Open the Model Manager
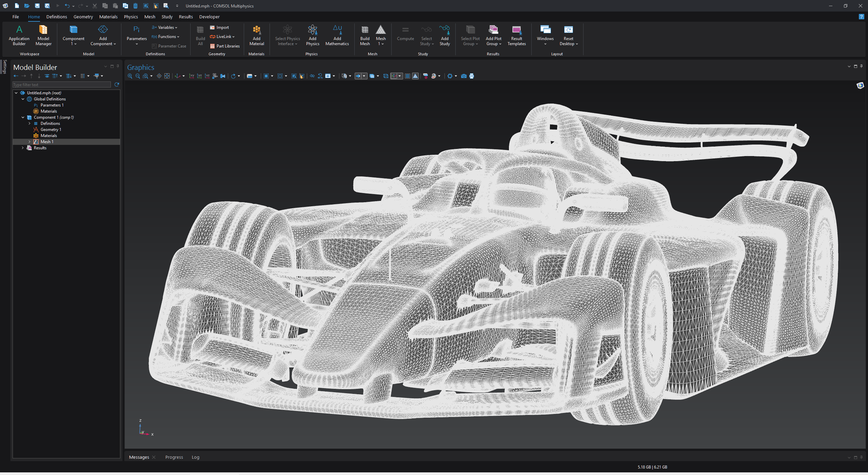This screenshot has width=868, height=475. pyautogui.click(x=43, y=35)
